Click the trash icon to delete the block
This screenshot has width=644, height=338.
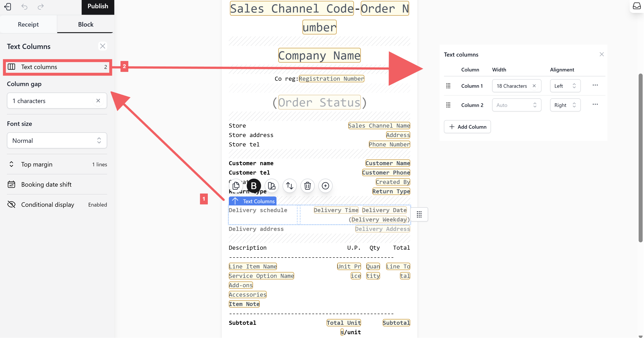(307, 186)
